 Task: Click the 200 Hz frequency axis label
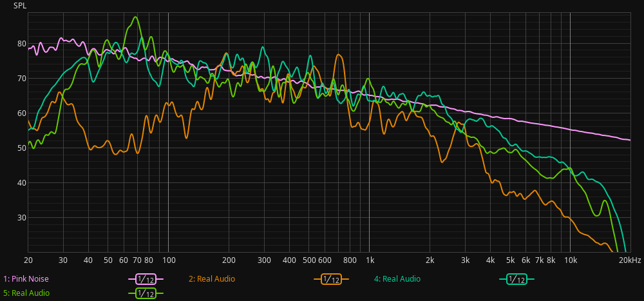pos(229,260)
